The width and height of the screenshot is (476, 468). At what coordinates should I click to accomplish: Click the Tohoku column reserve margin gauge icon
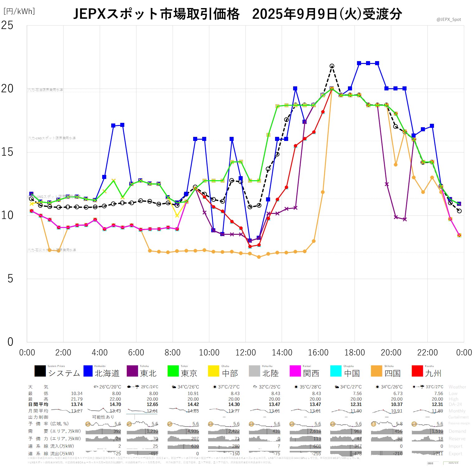(129, 424)
